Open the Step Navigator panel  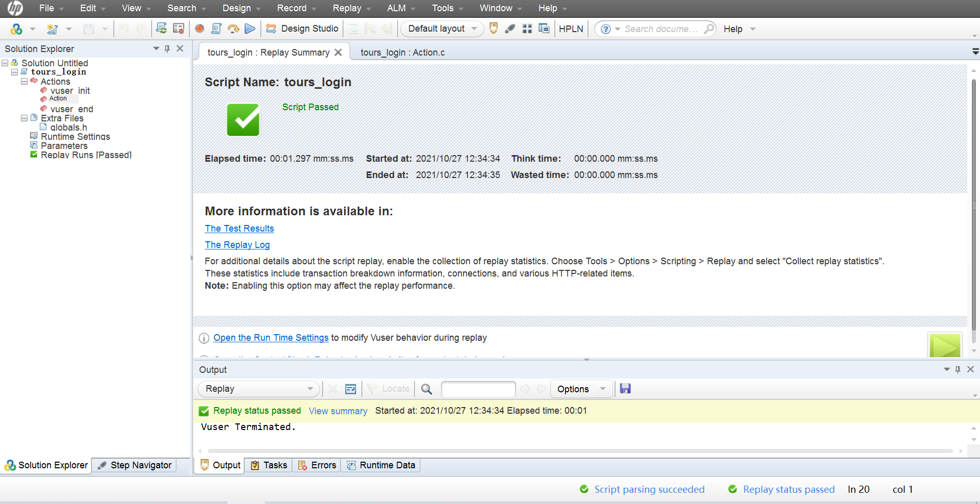coord(134,465)
